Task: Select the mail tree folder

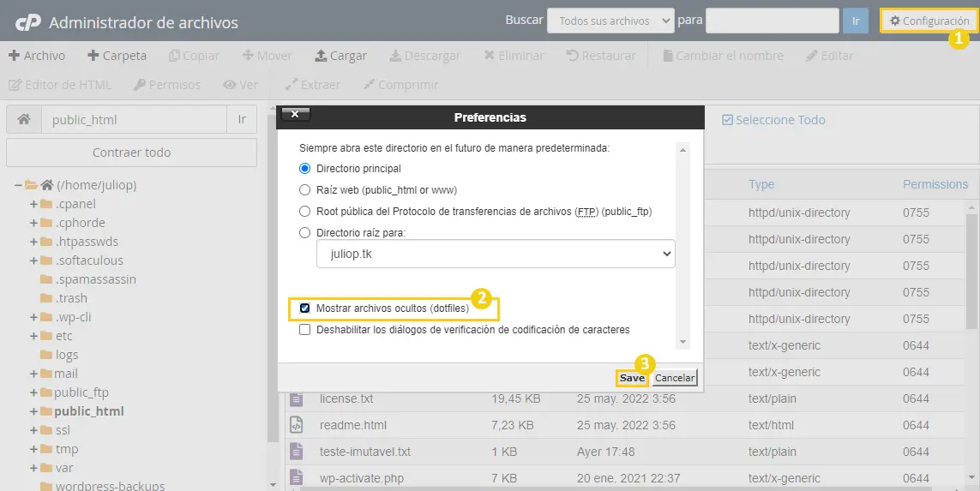Action: pos(66,374)
